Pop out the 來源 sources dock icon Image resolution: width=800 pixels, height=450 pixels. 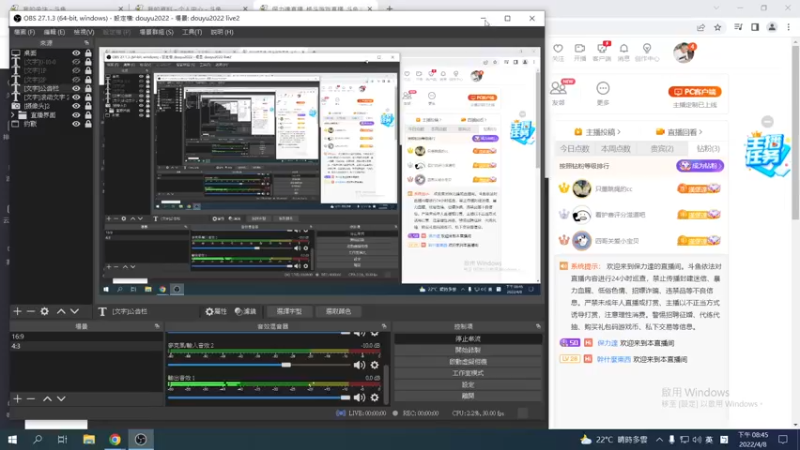(x=87, y=43)
